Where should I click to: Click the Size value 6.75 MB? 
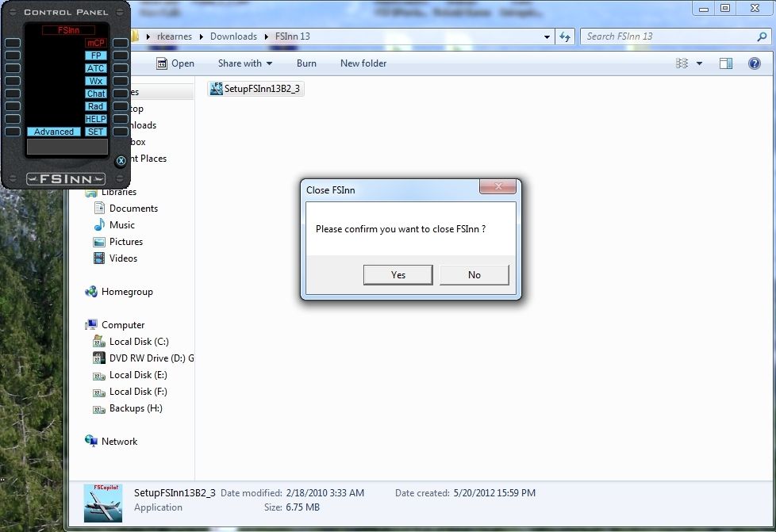tap(303, 507)
